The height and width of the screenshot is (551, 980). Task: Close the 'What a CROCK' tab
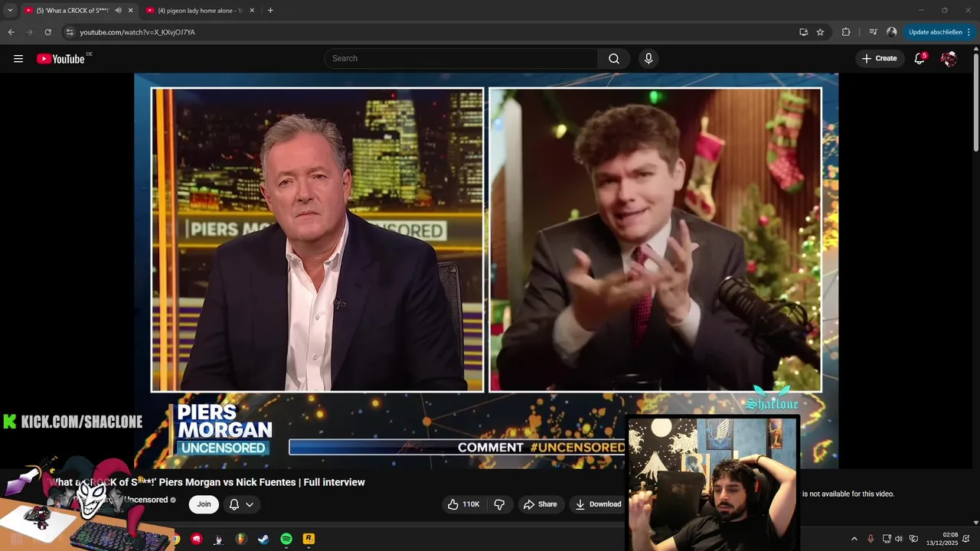130,11
